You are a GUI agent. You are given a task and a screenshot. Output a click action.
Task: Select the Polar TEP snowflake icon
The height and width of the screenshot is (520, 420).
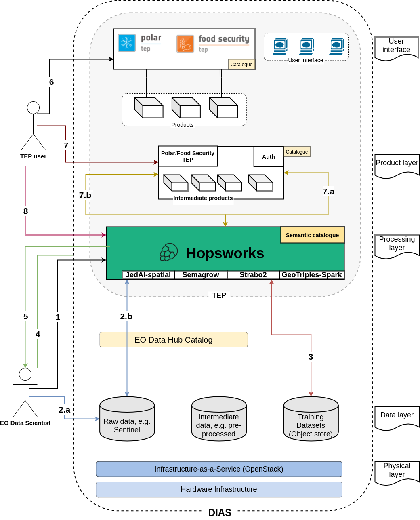coord(126,42)
